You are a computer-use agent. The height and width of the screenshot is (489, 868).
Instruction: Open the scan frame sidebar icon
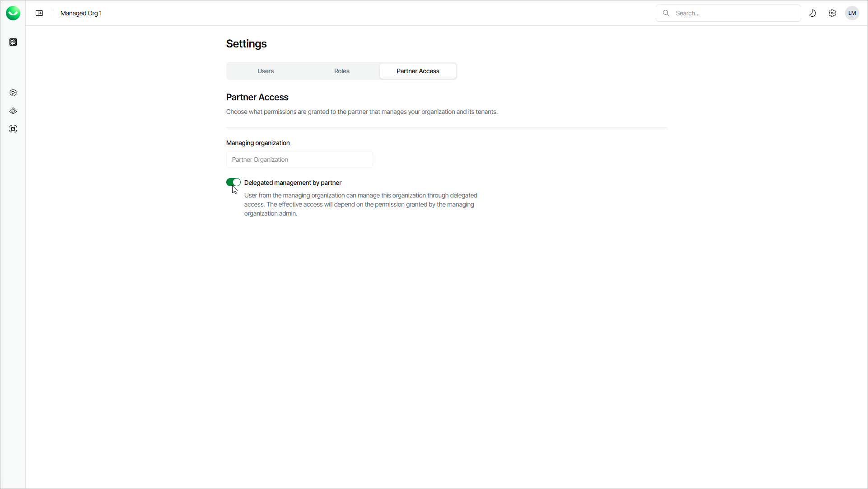(x=13, y=129)
